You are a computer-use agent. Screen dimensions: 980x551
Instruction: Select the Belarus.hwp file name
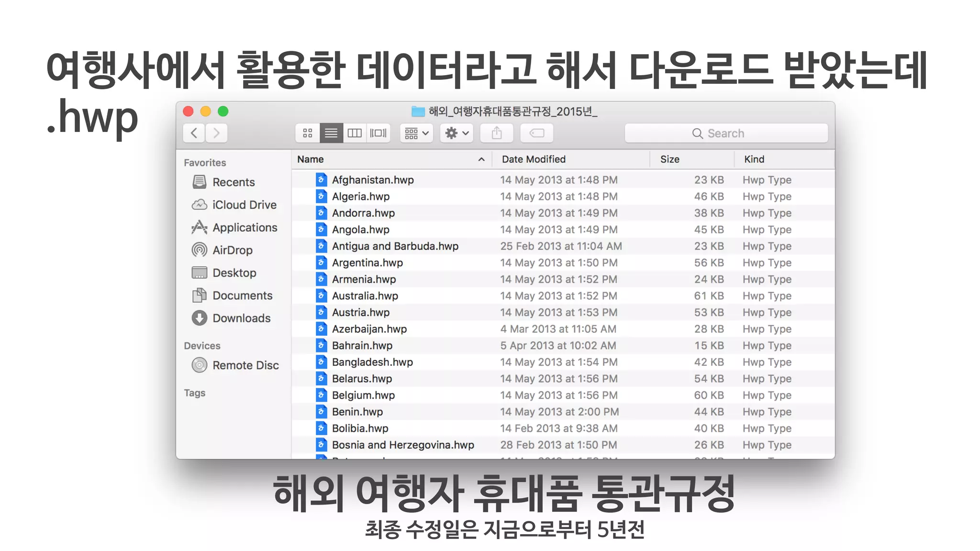tap(362, 379)
